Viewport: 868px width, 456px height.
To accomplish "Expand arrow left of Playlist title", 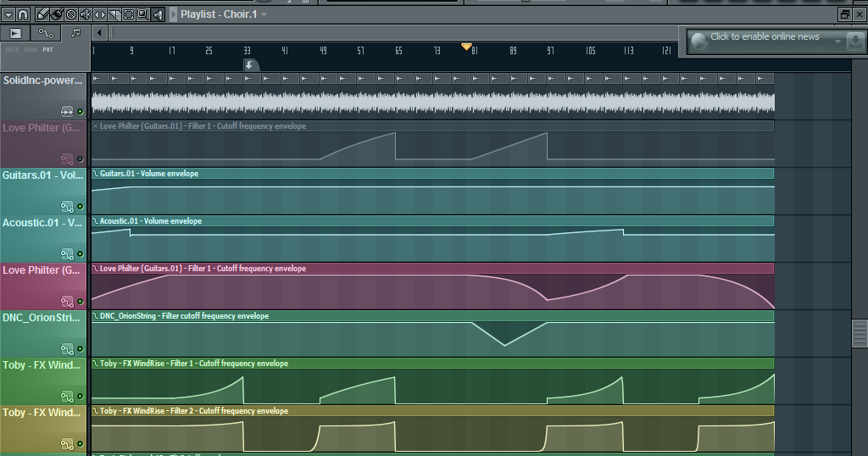I will [x=173, y=14].
